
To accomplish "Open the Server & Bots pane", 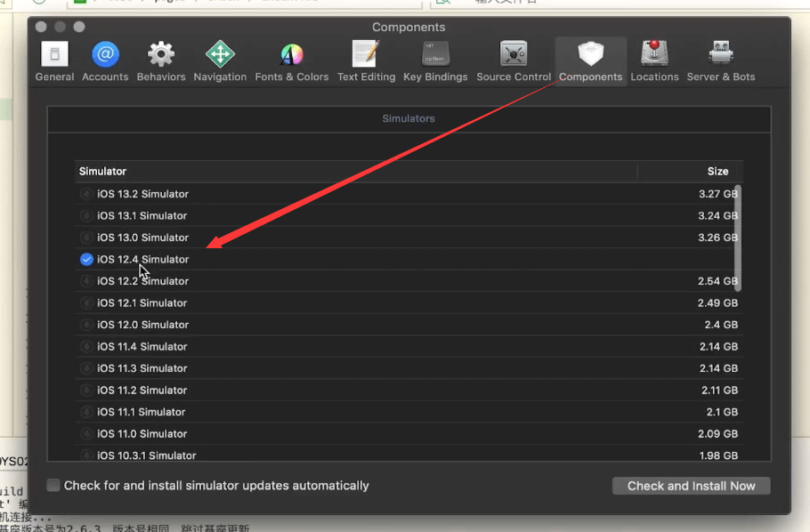I will pos(721,61).
